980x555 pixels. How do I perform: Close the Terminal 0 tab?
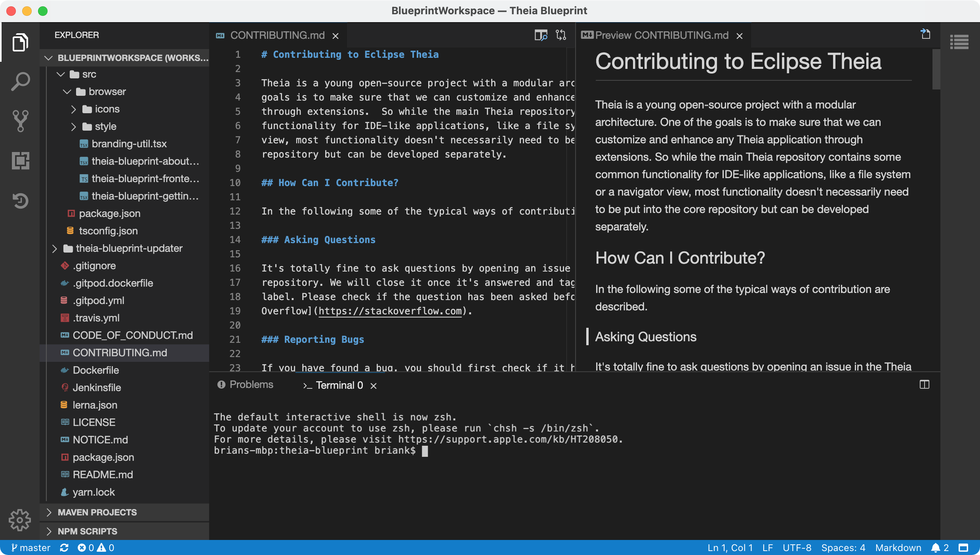[373, 386]
